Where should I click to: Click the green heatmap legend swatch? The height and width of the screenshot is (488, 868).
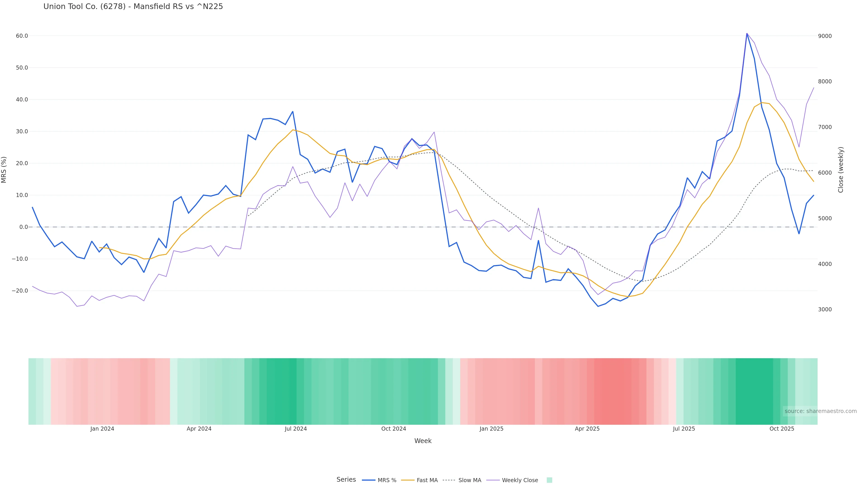pos(549,480)
